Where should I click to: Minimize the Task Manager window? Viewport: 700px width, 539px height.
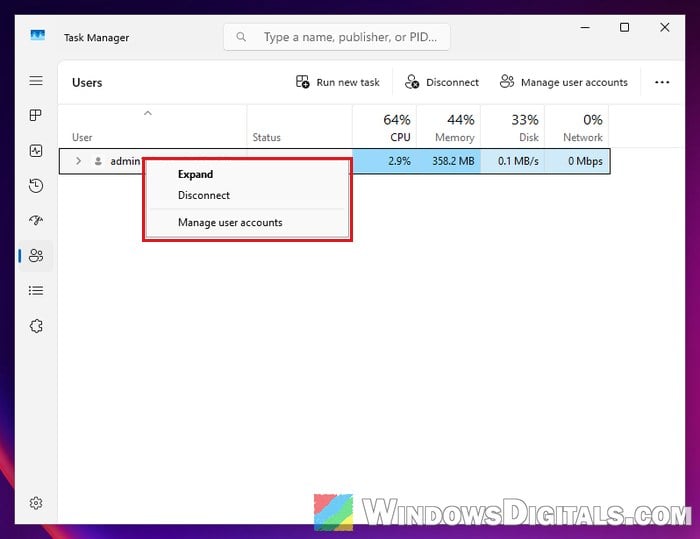click(x=585, y=27)
